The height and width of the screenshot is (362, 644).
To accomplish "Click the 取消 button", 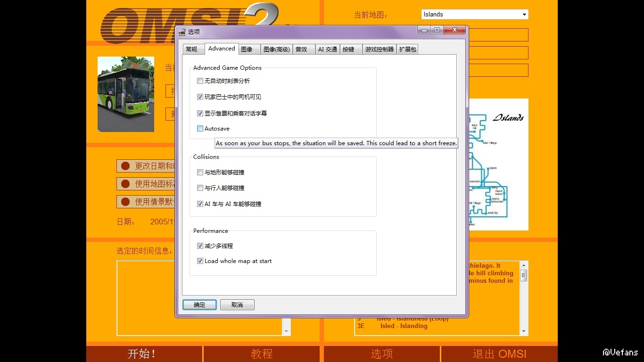I will coord(237,305).
